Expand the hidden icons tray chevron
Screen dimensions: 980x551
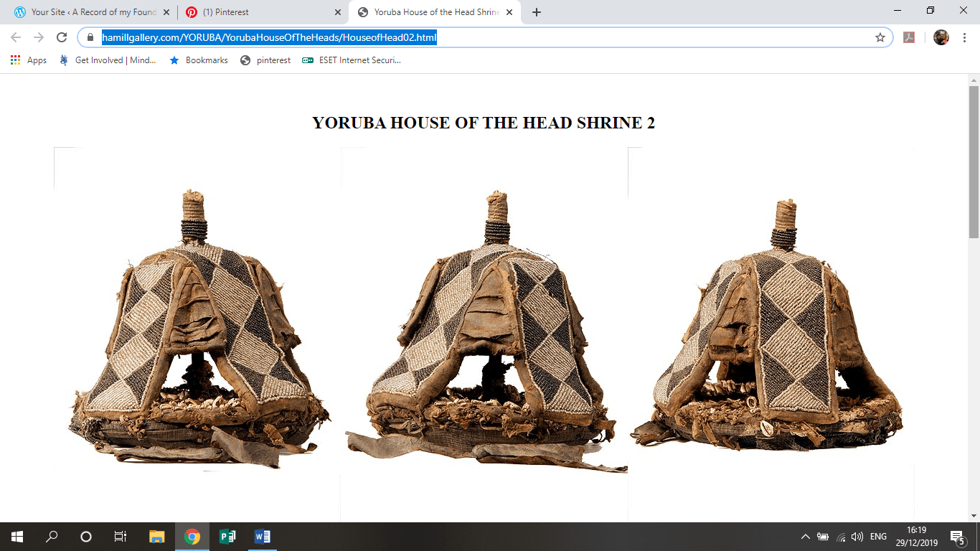coord(805,536)
